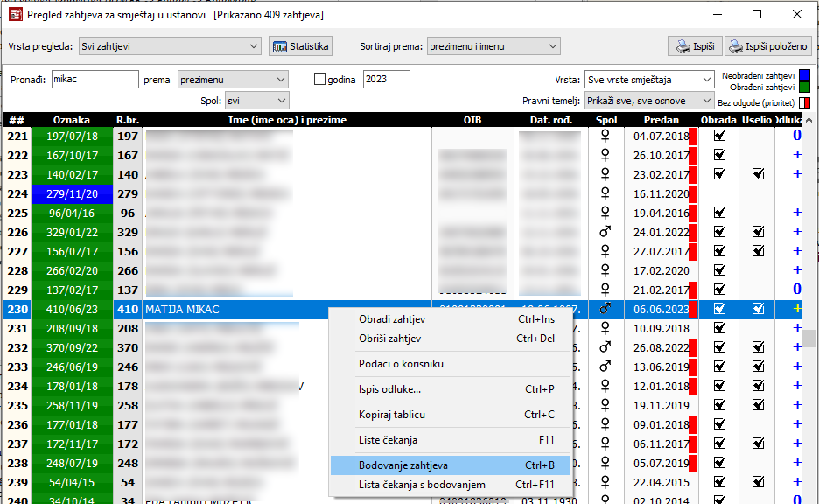Click the Pronađi search input field
The width and height of the screenshot is (819, 504).
(x=94, y=80)
